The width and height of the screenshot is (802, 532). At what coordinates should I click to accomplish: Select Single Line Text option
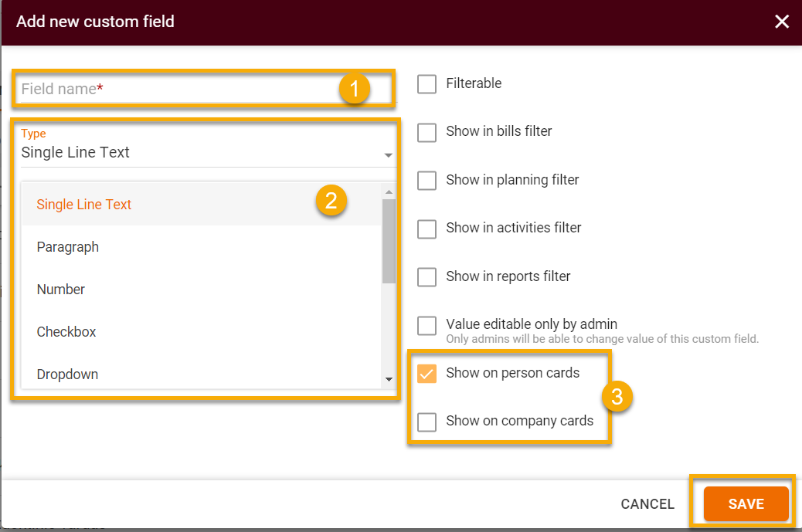[x=83, y=204]
